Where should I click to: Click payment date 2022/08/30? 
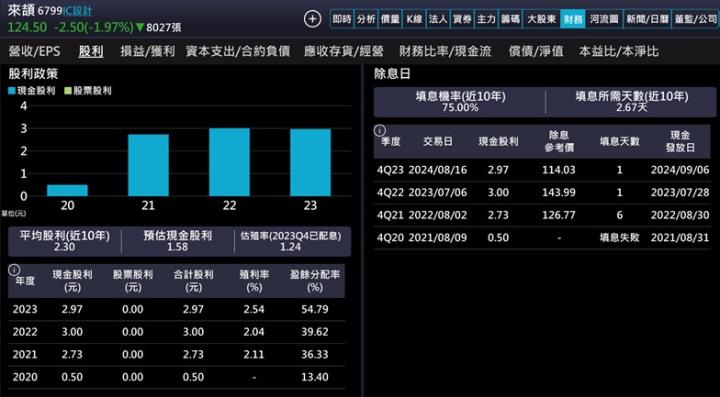[x=680, y=215]
